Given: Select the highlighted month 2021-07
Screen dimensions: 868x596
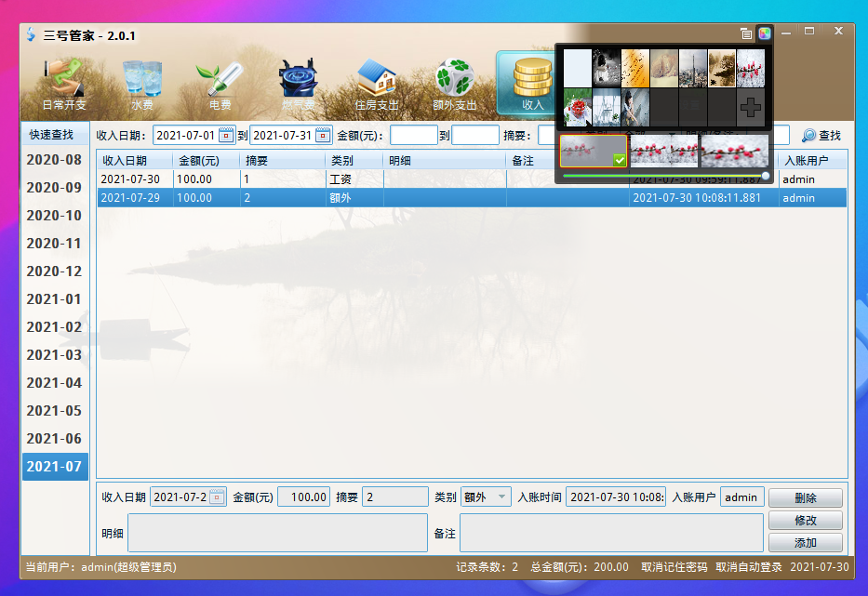Looking at the screenshot, I should click(54, 467).
